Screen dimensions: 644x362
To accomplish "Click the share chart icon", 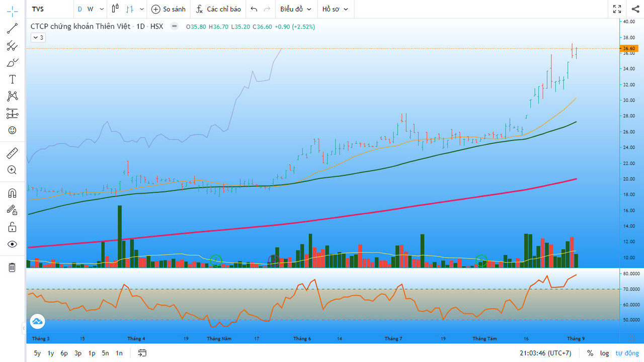I will (x=634, y=9).
